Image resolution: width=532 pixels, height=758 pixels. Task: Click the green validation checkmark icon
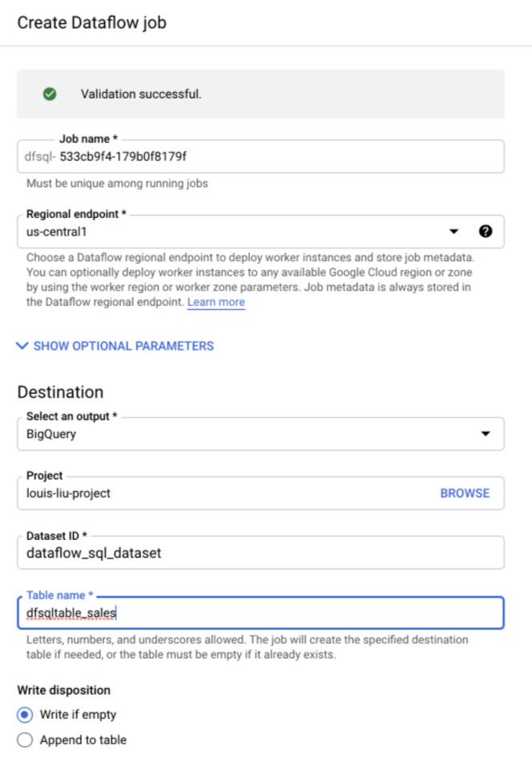pos(50,95)
